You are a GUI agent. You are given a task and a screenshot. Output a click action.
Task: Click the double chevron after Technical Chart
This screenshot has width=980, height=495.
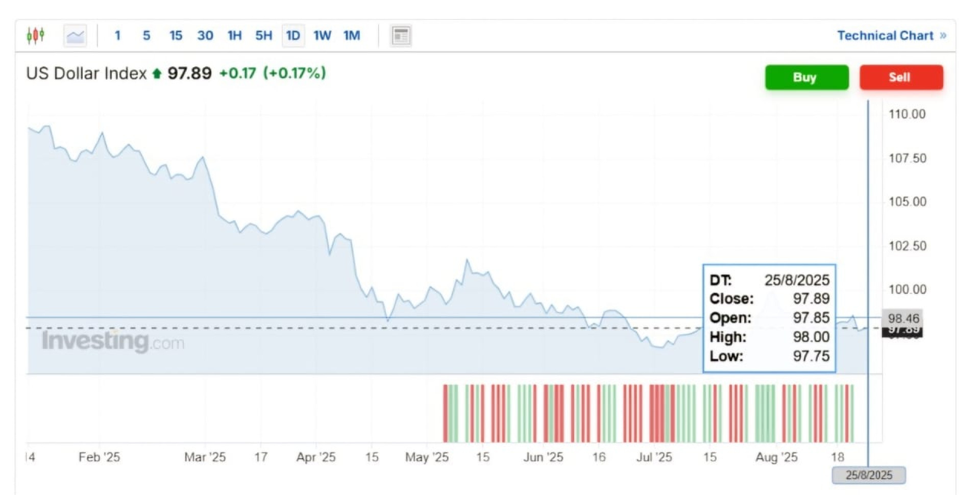(x=943, y=36)
